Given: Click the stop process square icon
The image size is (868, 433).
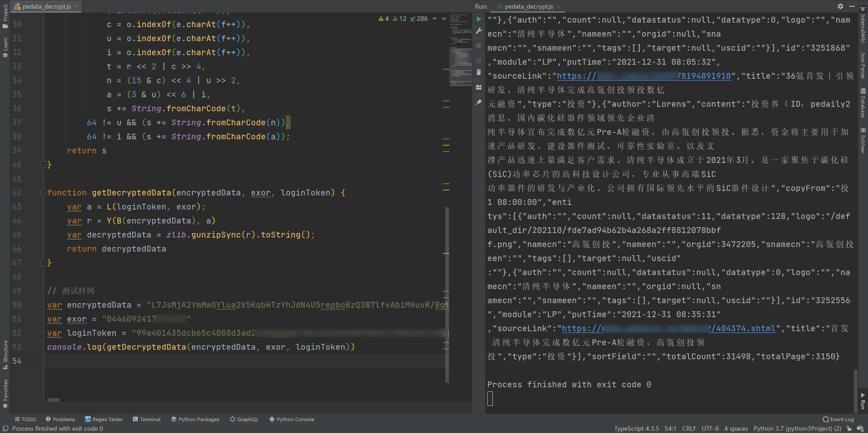Looking at the screenshot, I should coord(479,46).
